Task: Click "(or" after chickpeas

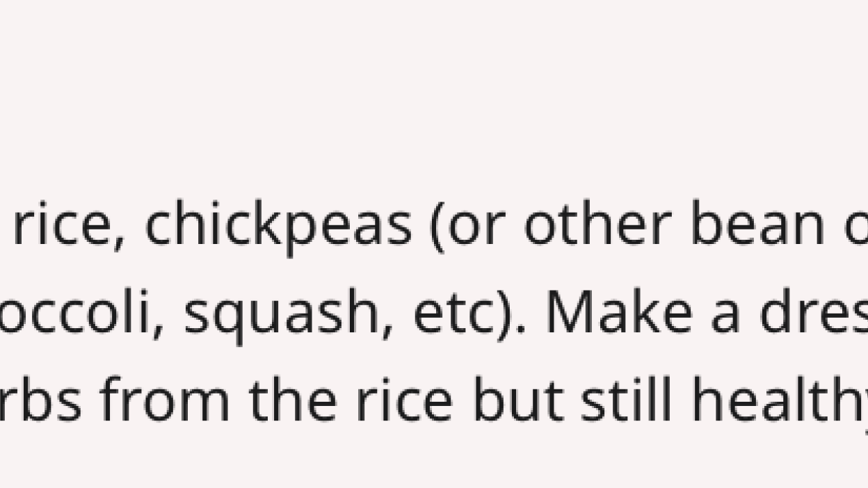Action: pos(469,227)
